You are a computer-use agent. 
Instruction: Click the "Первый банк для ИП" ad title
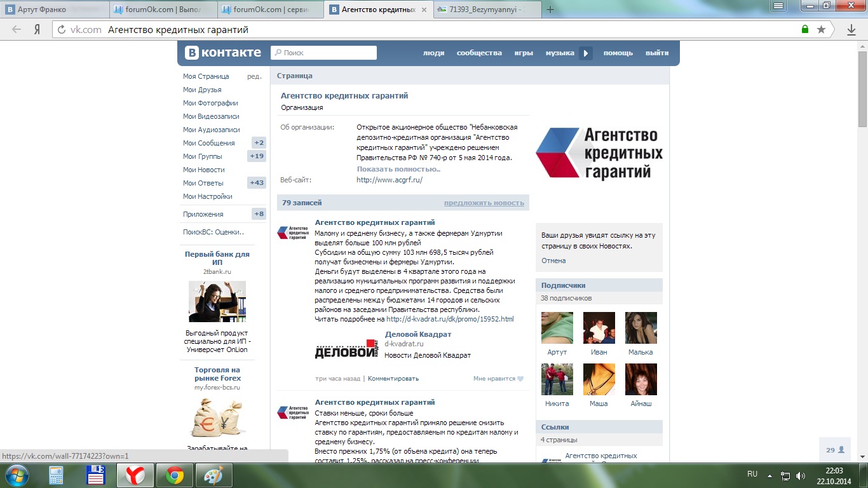(217, 258)
